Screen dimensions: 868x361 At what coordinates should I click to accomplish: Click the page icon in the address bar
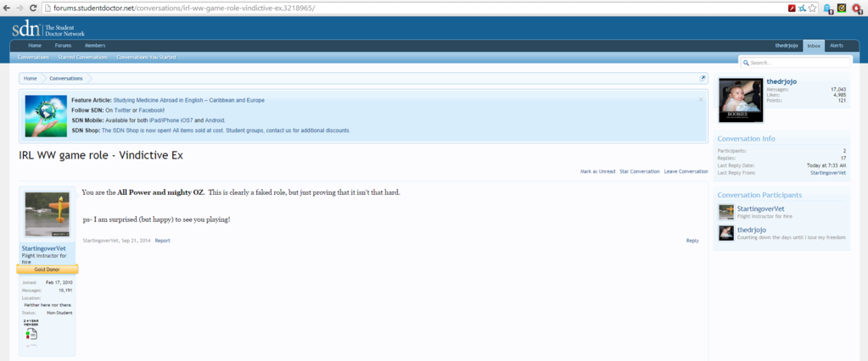pos(48,8)
